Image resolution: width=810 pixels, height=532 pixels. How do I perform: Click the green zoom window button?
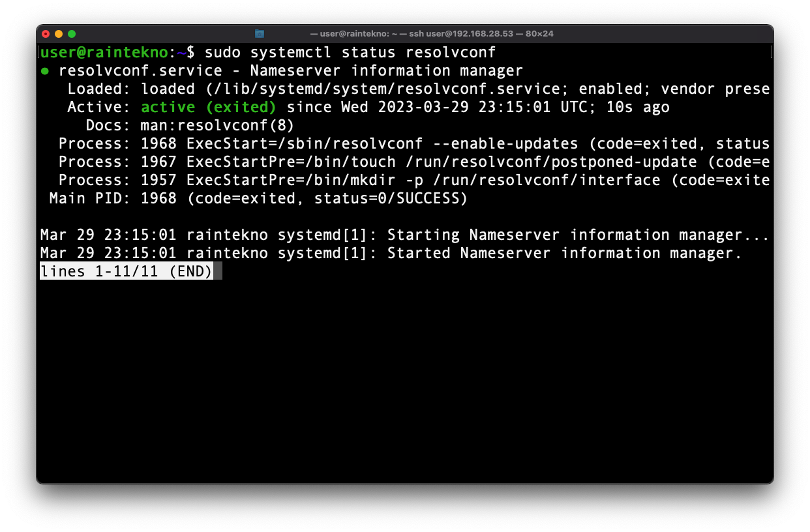[x=72, y=33]
